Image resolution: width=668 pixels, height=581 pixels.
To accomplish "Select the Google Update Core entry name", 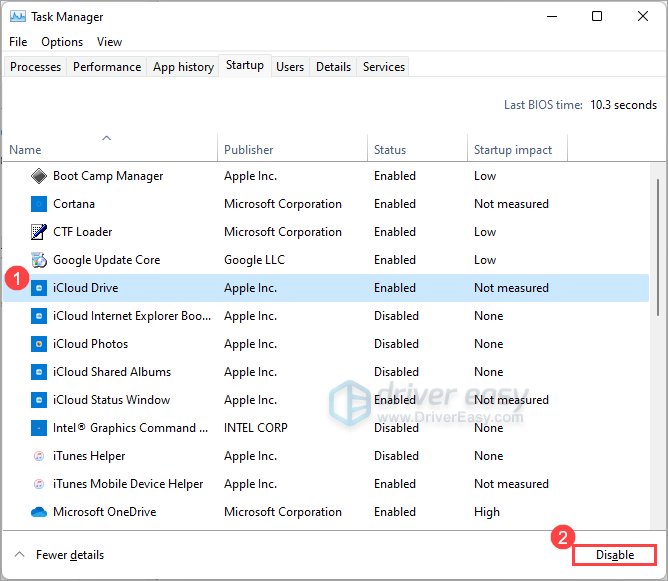I will [x=107, y=260].
